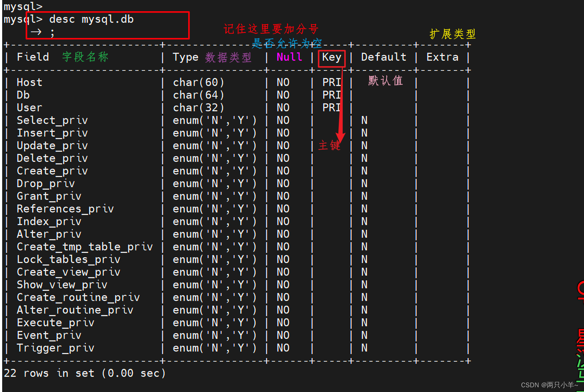Click the '默认值' label under Default
584x392 pixels.
[x=385, y=81]
